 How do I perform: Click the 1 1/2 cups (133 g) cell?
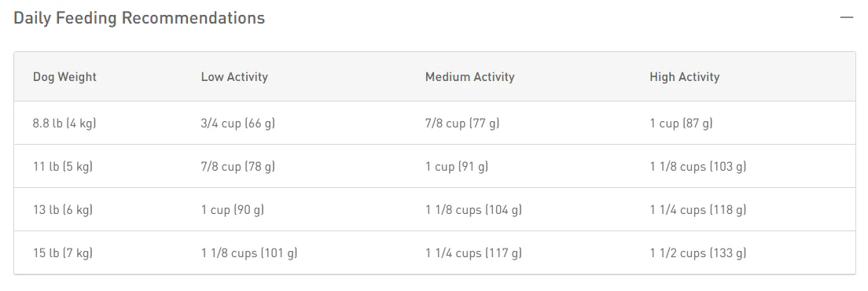[698, 252]
